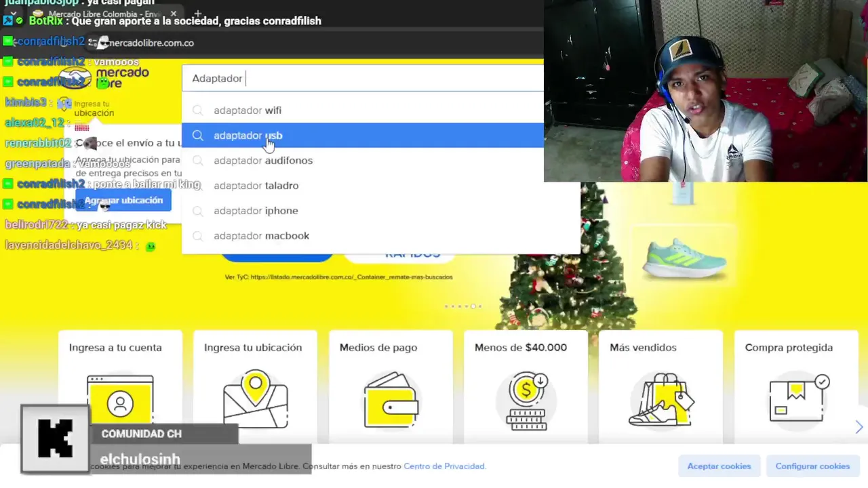Click the protected package icon
Screen dimensions: 868x488
[x=799, y=398]
